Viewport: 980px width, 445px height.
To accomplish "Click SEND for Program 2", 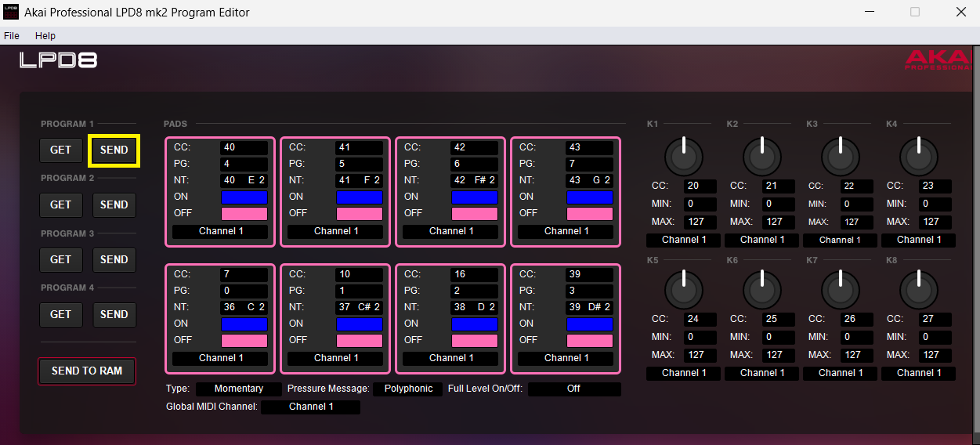I will pyautogui.click(x=114, y=205).
